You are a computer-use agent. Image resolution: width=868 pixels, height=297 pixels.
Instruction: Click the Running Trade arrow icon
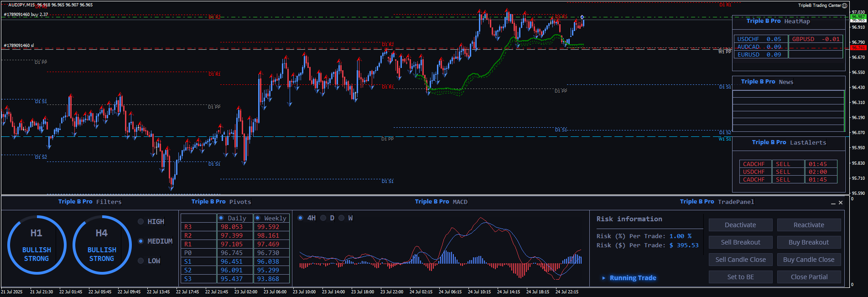pyautogui.click(x=604, y=278)
